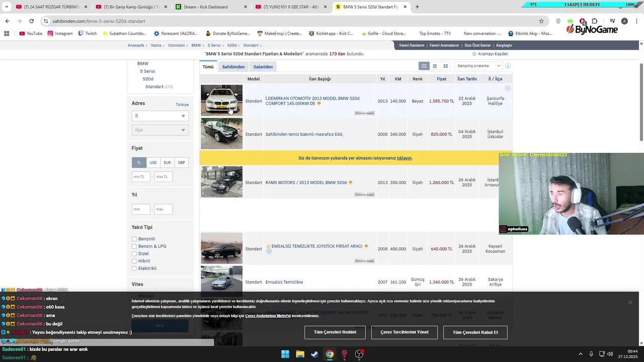
Task: Bookmark this page with the star icon
Action: (541, 21)
